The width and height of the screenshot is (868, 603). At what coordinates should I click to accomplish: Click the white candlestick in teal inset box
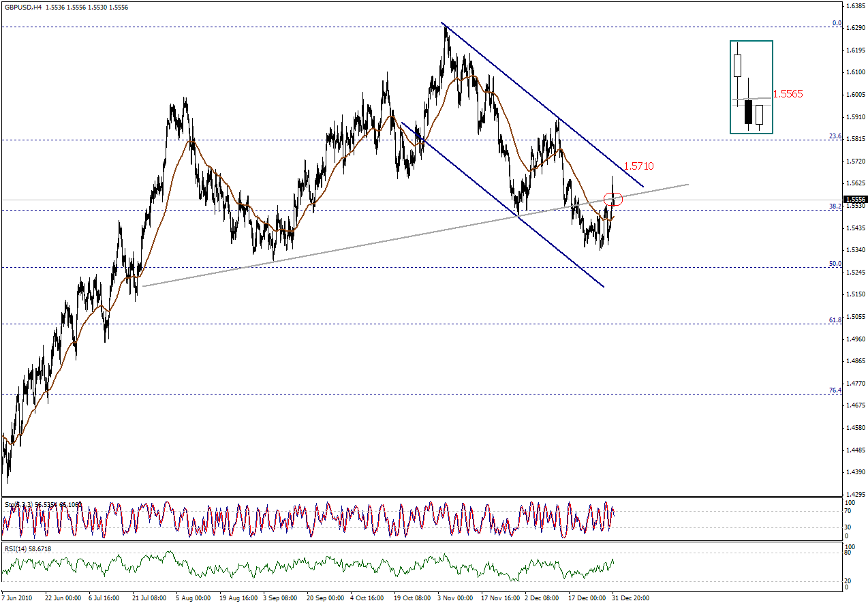click(737, 65)
